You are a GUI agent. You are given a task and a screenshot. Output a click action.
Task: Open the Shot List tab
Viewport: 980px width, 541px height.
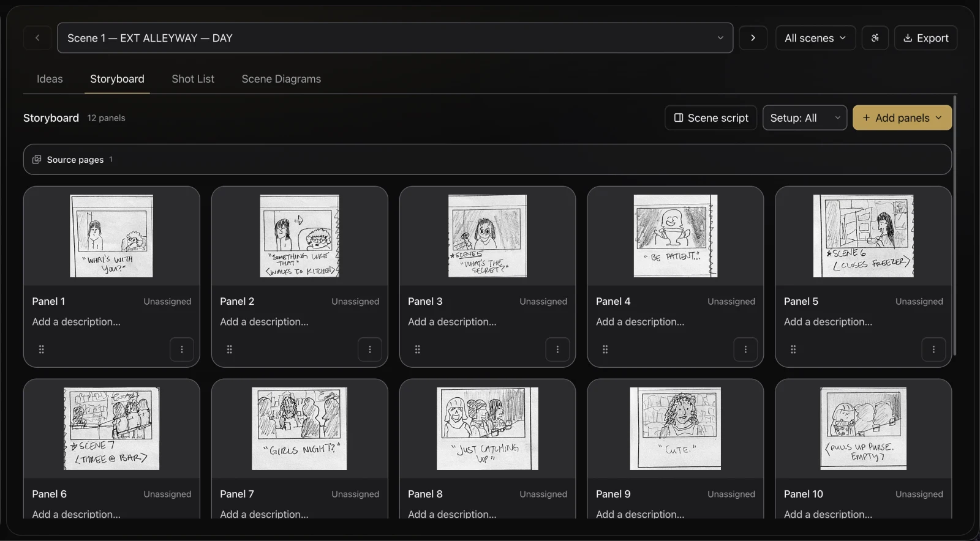coord(193,79)
